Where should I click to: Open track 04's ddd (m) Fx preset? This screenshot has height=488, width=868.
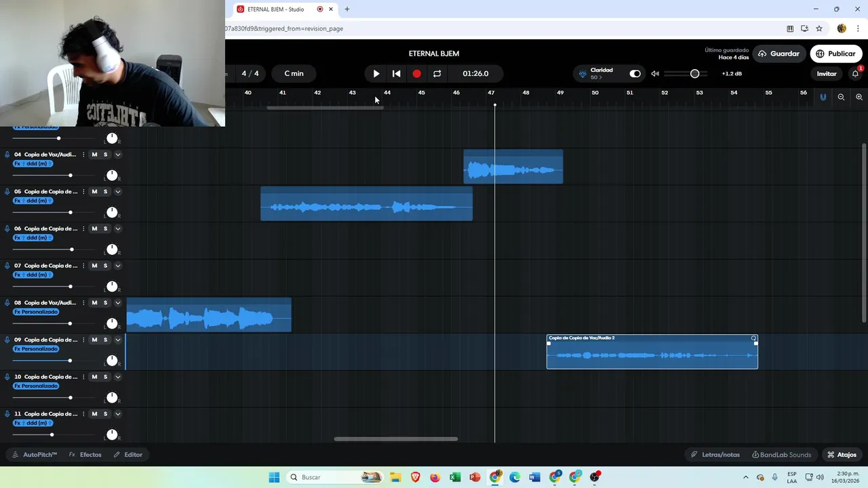point(33,164)
